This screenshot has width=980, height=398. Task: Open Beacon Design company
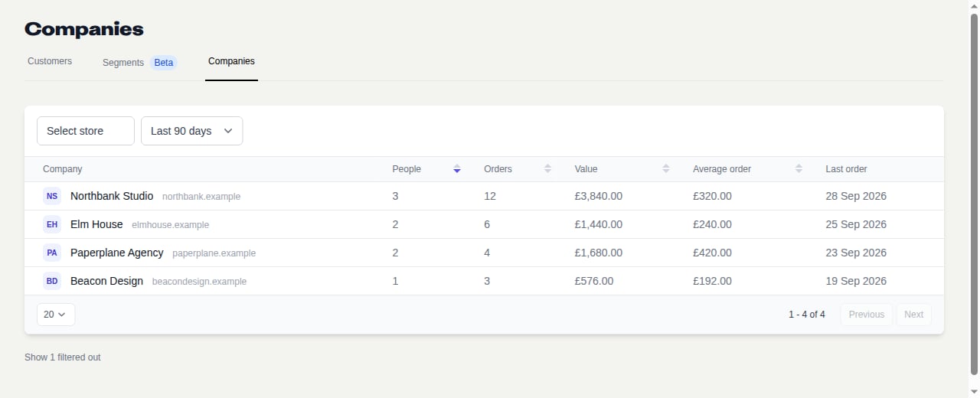tap(106, 281)
